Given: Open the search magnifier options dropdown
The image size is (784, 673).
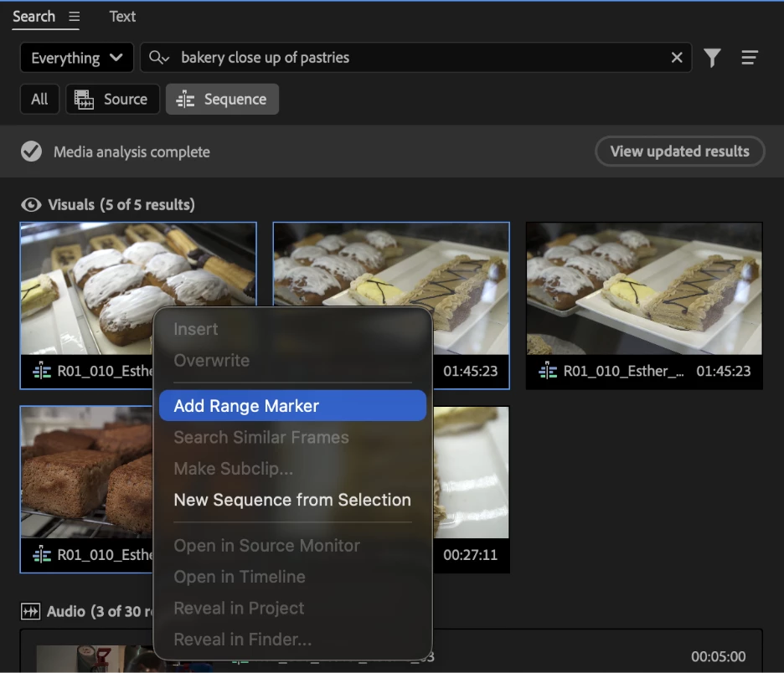Looking at the screenshot, I should click(159, 58).
